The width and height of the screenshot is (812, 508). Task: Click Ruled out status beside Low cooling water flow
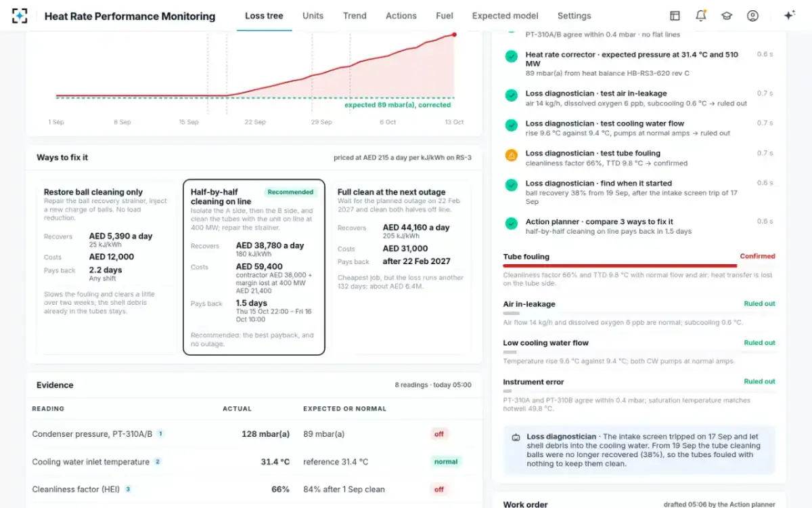pos(759,343)
